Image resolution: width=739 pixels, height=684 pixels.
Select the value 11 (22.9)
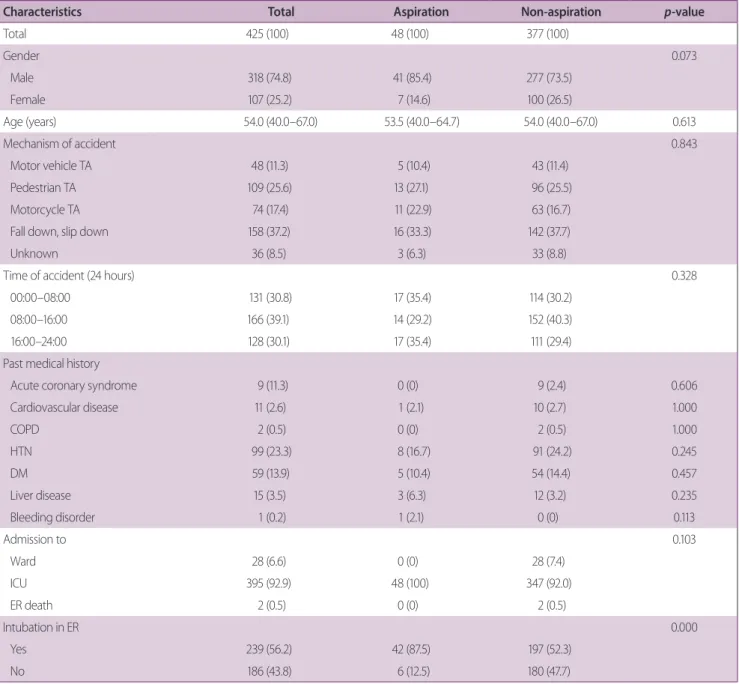(413, 210)
